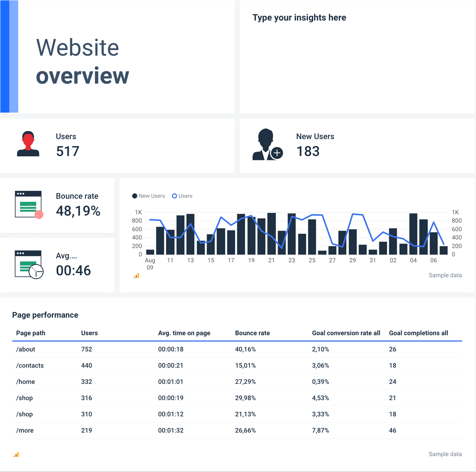This screenshot has width=476, height=472.
Task: Sort the Page performance table by Users
Action: (89, 333)
